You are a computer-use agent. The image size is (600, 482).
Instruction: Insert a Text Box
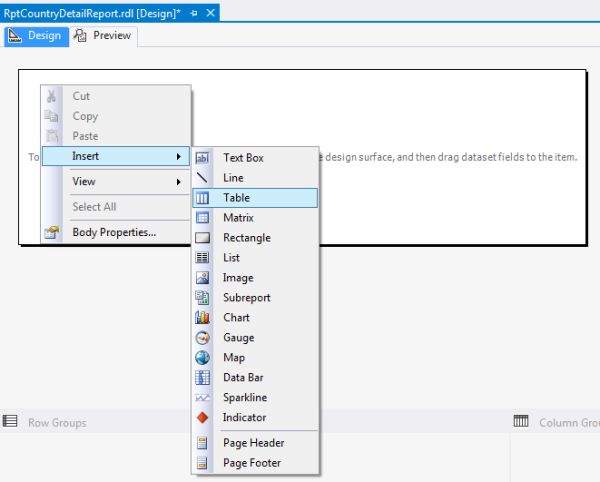(x=255, y=158)
